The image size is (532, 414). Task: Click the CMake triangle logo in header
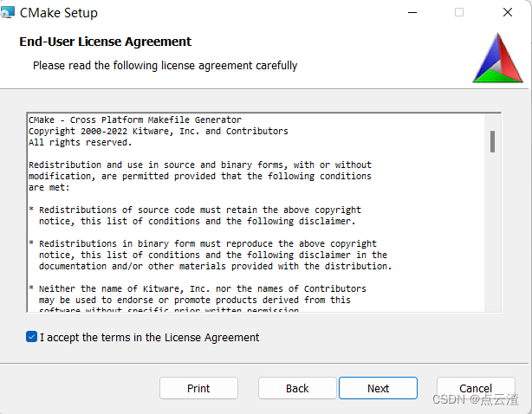496,58
